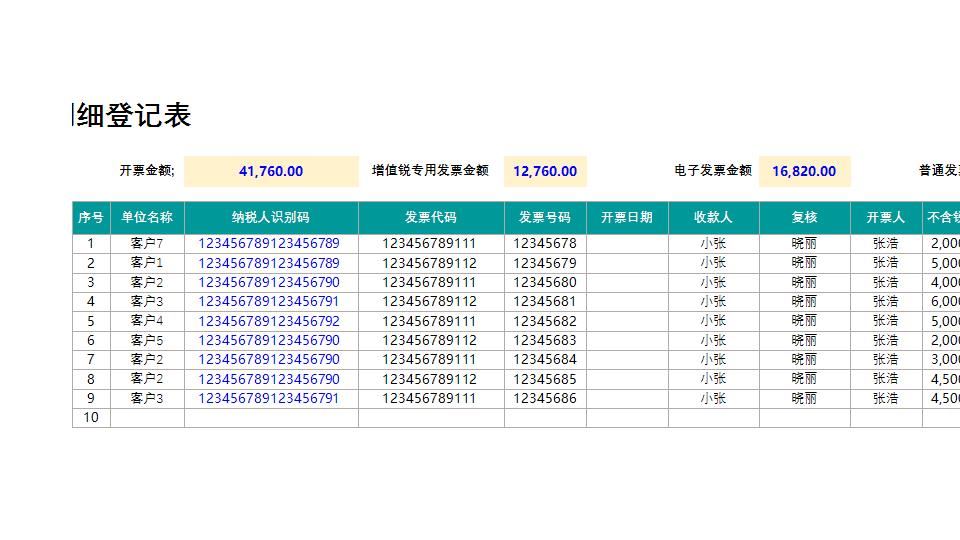Screen dimensions: 960x540
Task: Select serial number 7 cell
Action: (91, 359)
